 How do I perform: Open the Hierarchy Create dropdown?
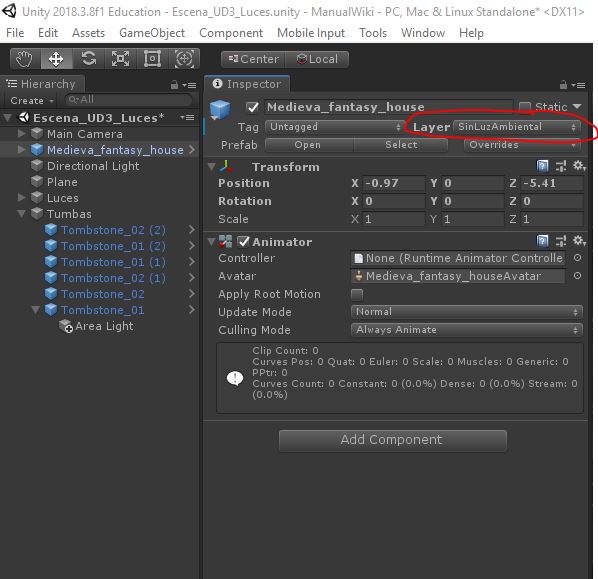click(32, 101)
